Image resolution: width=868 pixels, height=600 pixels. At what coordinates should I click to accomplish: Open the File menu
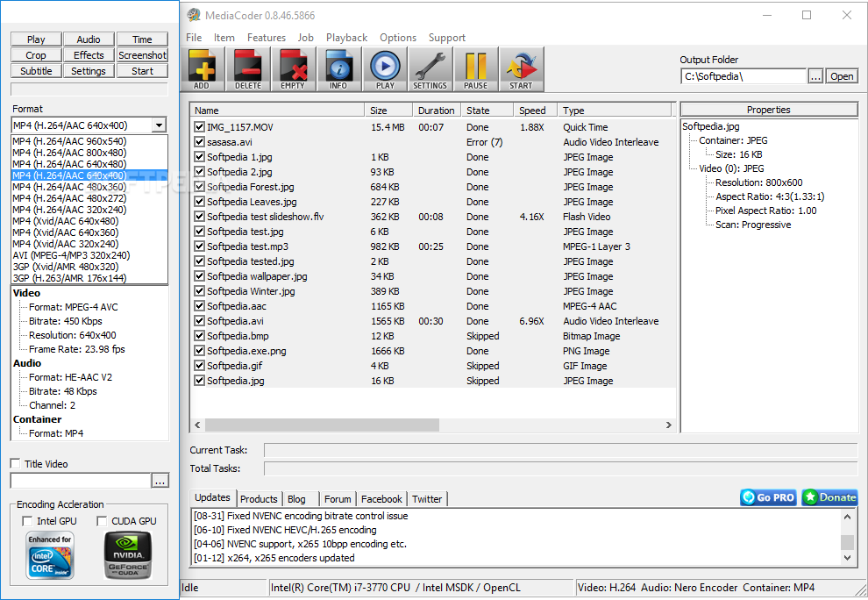pos(194,38)
